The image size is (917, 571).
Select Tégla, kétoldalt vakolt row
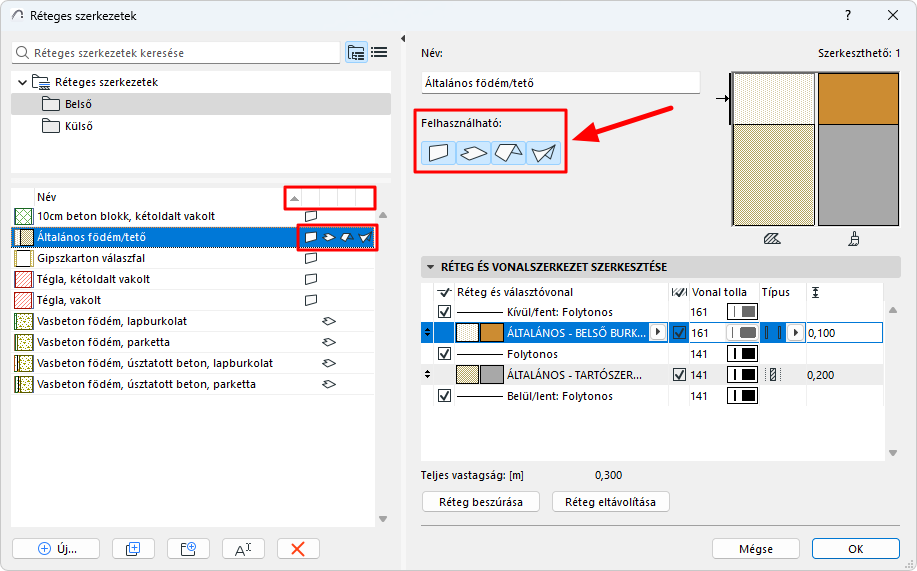click(193, 279)
